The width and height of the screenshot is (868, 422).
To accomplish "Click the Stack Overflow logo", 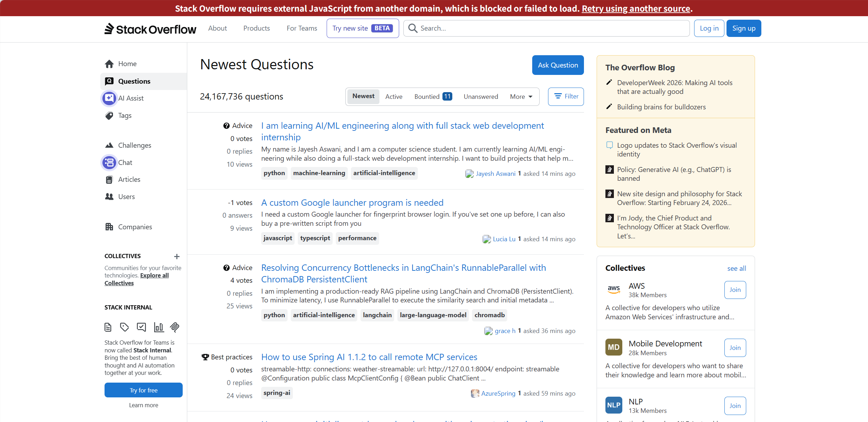I will 150,29.
